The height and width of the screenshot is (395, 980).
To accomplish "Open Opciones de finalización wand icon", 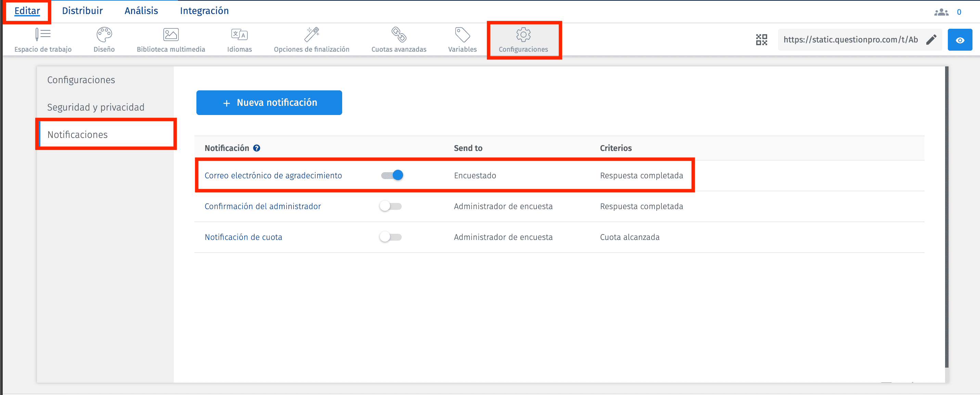I will coord(312,35).
